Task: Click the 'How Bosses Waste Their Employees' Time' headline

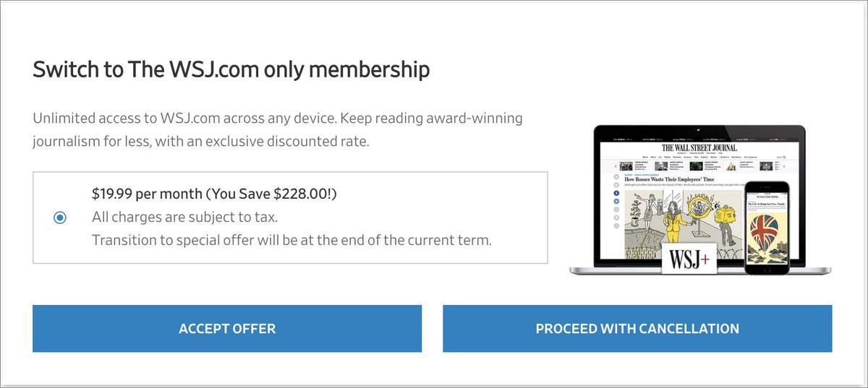Action: point(669,179)
